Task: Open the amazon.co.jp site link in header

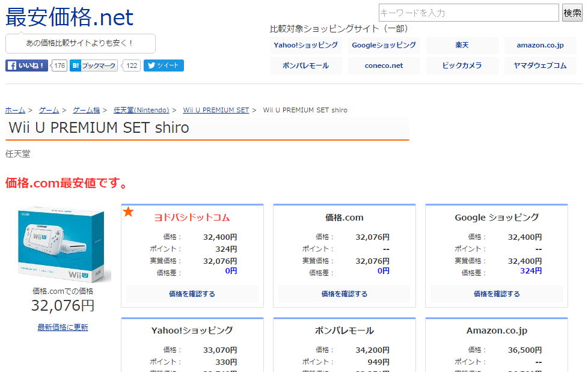Action: pyautogui.click(x=540, y=46)
